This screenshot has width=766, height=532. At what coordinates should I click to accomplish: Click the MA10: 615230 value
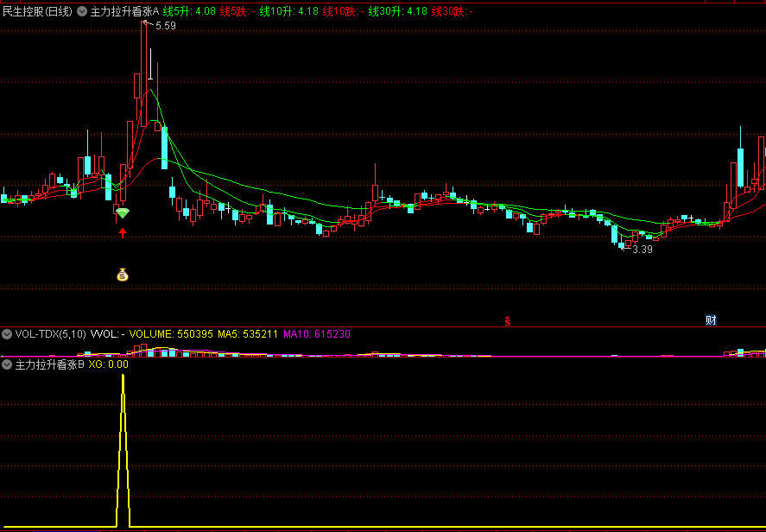(x=317, y=334)
